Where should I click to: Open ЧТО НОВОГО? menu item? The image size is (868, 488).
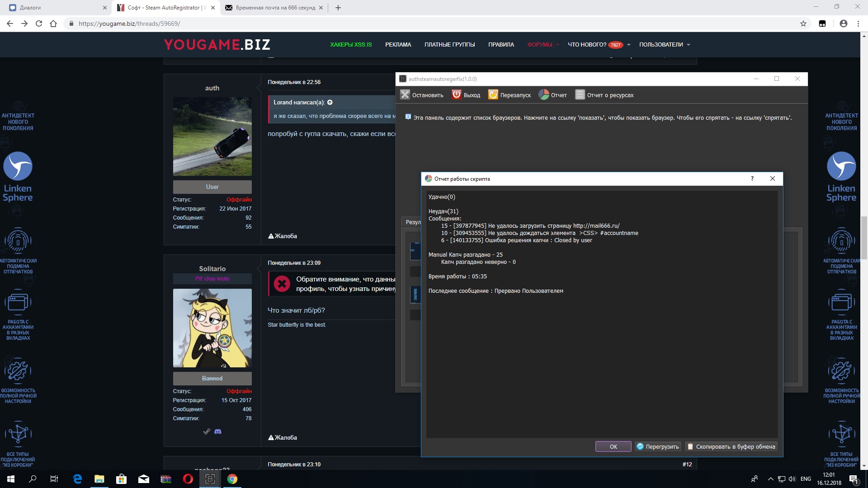pyautogui.click(x=587, y=44)
